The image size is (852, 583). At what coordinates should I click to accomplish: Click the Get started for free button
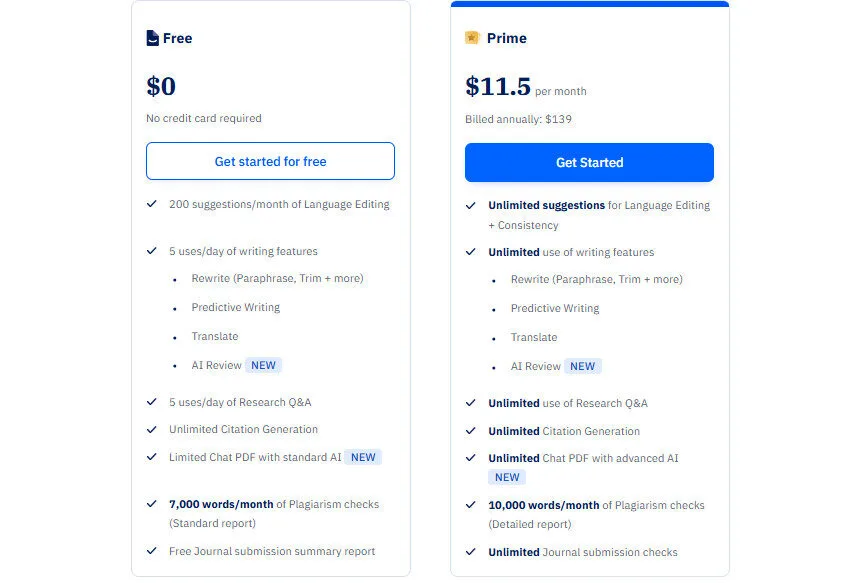[270, 161]
